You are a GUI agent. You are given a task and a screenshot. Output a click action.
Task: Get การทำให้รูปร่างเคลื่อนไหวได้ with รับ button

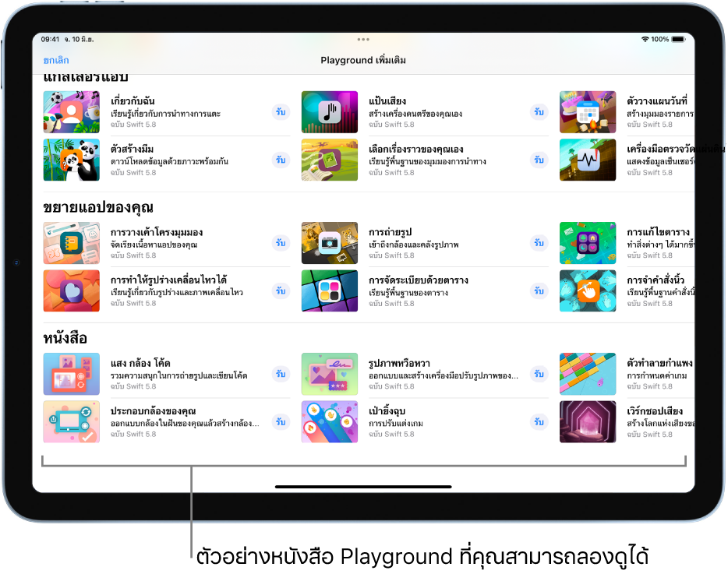click(x=281, y=291)
